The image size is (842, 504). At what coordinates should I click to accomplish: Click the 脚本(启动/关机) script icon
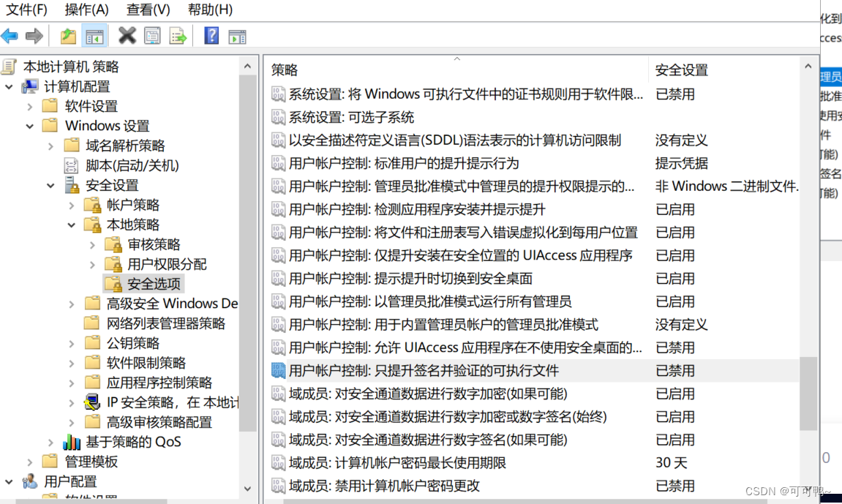(72, 165)
